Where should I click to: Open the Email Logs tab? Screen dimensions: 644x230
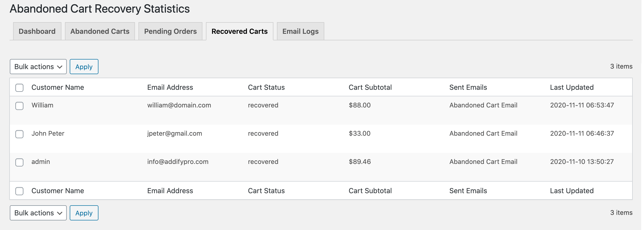(x=300, y=31)
